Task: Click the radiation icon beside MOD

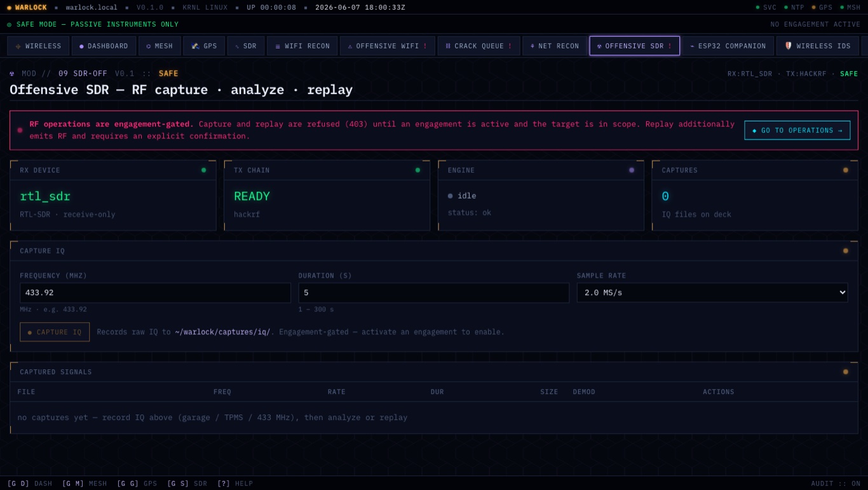Action: click(12, 74)
